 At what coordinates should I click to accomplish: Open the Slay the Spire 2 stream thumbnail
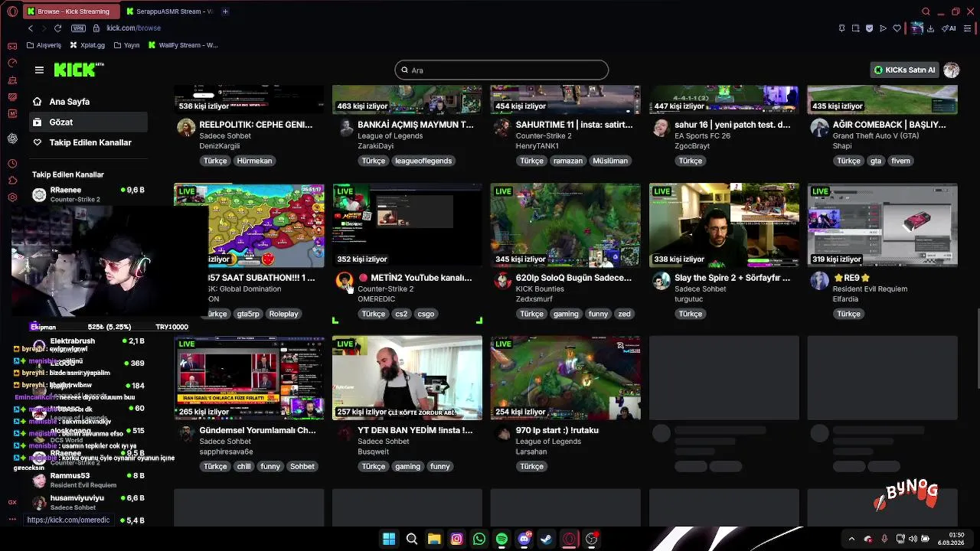[724, 225]
